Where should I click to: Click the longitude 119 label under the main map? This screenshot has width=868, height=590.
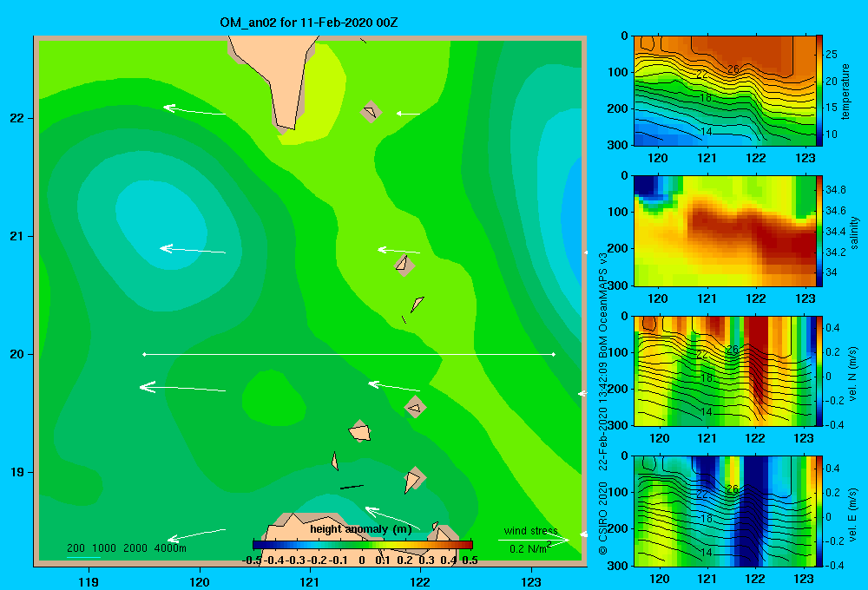[89, 581]
